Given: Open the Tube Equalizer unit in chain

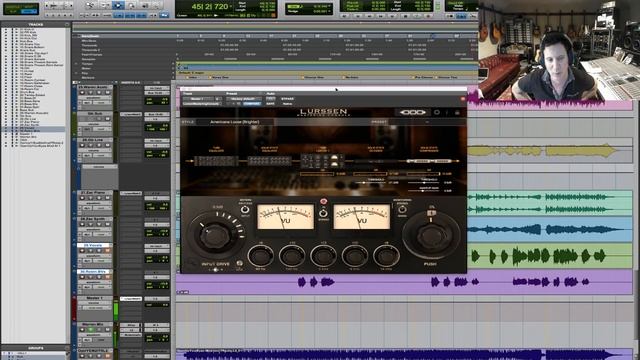Looking at the screenshot, I should tap(216, 161).
